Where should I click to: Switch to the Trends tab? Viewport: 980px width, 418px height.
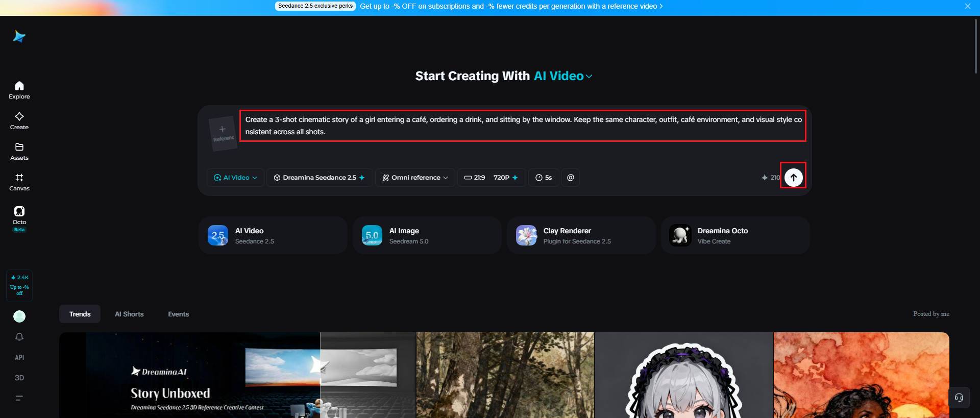(80, 314)
